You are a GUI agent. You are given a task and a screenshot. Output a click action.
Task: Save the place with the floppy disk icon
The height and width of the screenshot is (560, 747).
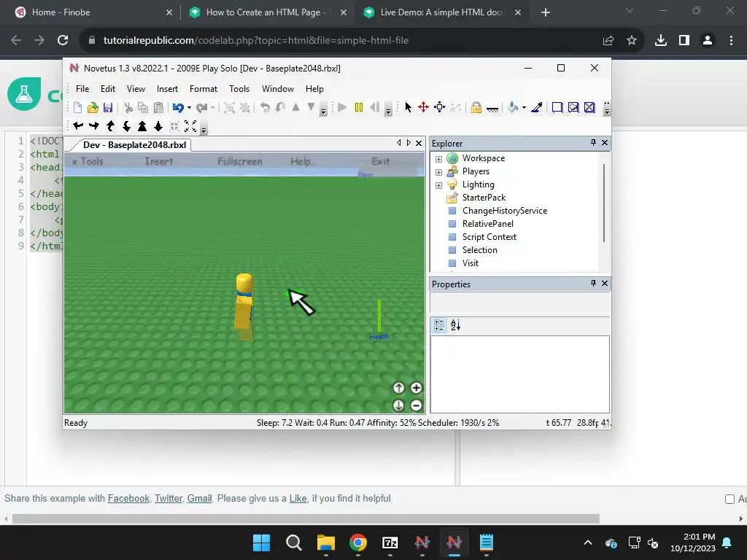(x=108, y=108)
